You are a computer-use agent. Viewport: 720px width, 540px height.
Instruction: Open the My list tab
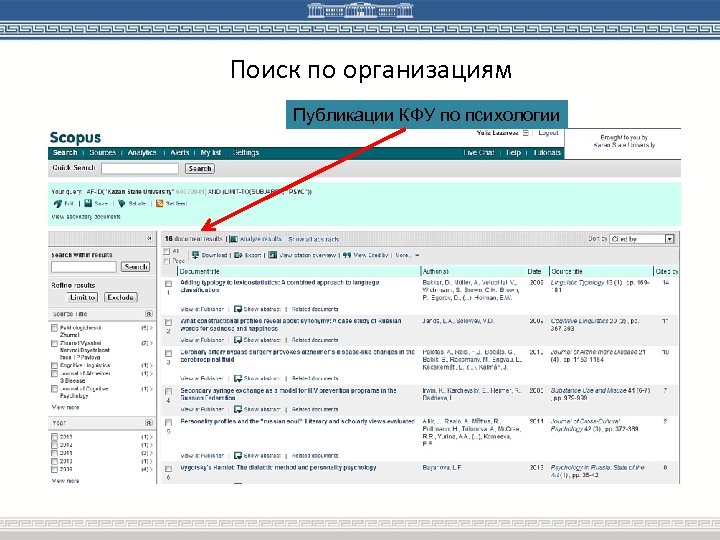[211, 152]
